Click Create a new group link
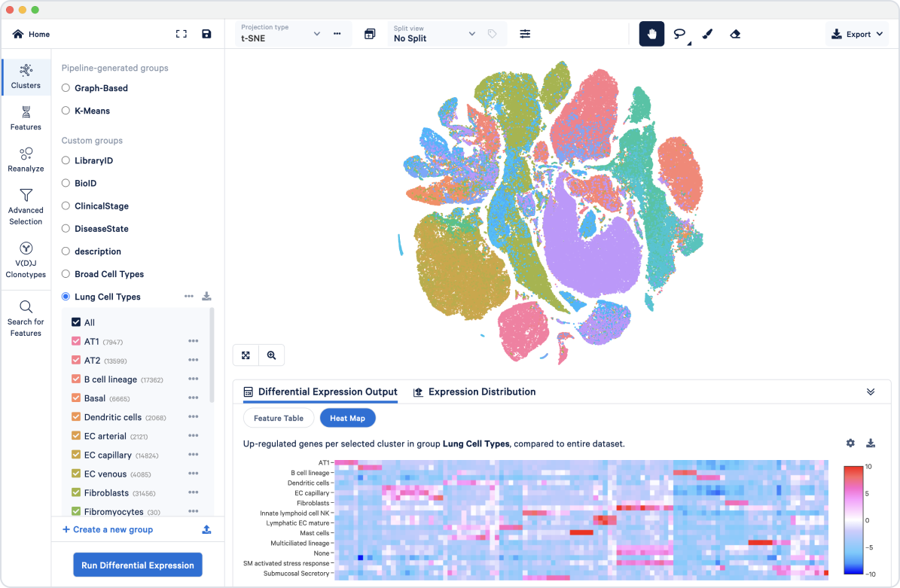900x588 pixels. coord(108,529)
